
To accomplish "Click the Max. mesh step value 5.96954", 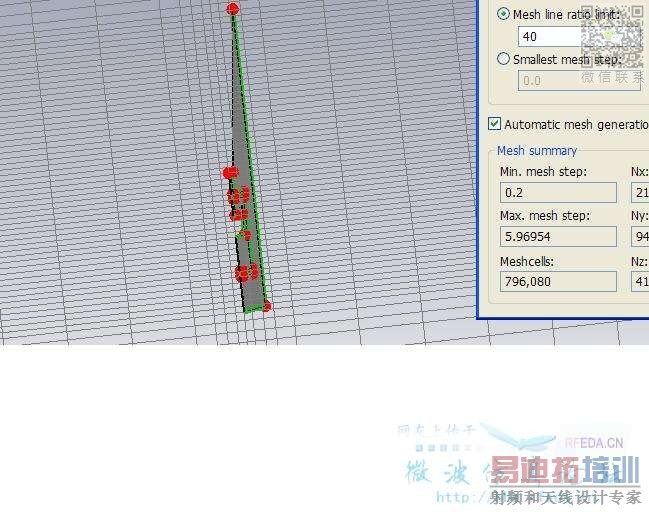I will [558, 236].
